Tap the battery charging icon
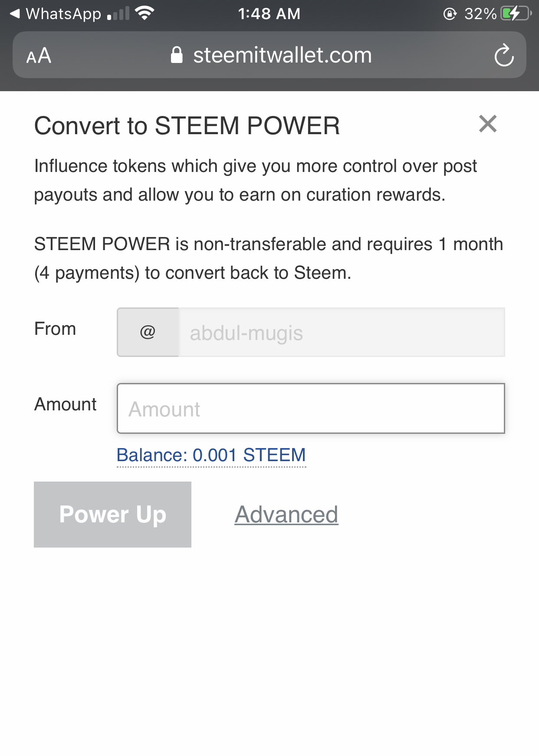 516,13
